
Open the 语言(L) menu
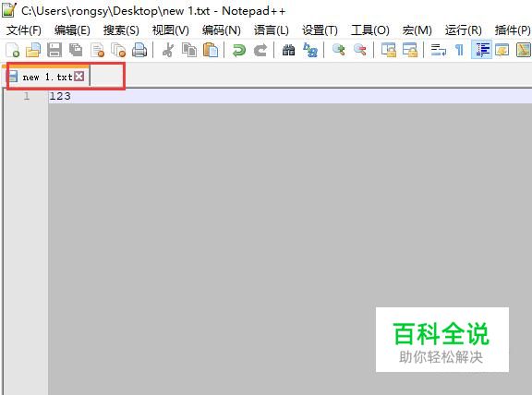(272, 30)
